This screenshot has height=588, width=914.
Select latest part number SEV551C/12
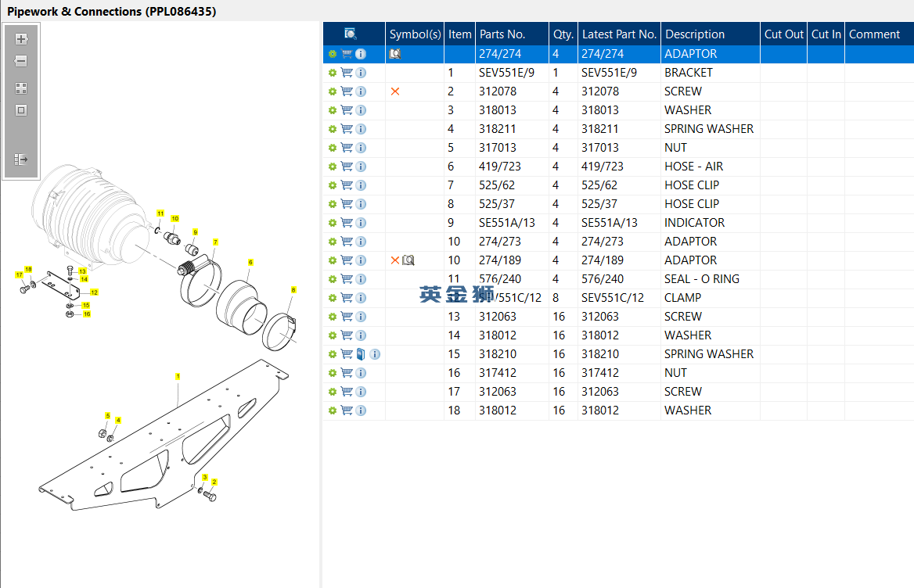(613, 298)
